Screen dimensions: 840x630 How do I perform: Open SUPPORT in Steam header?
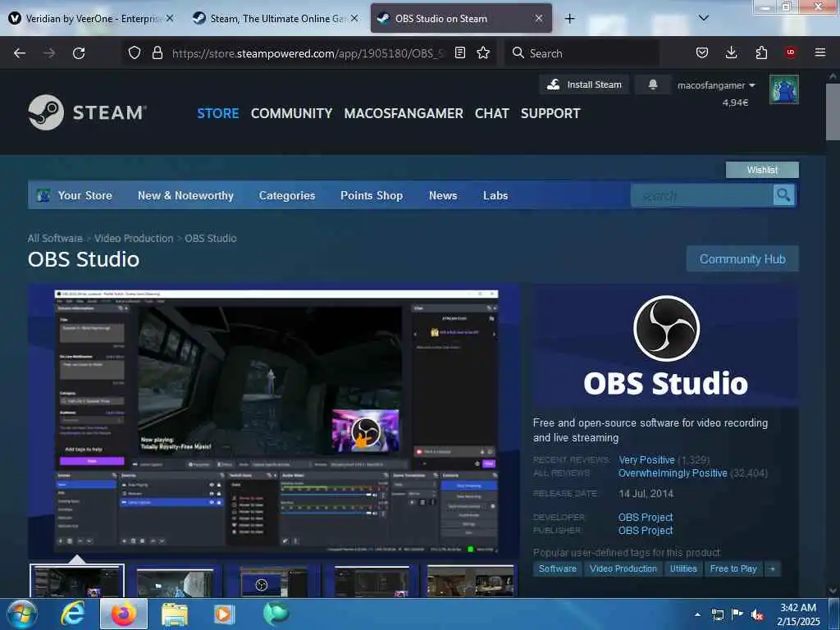tap(550, 113)
